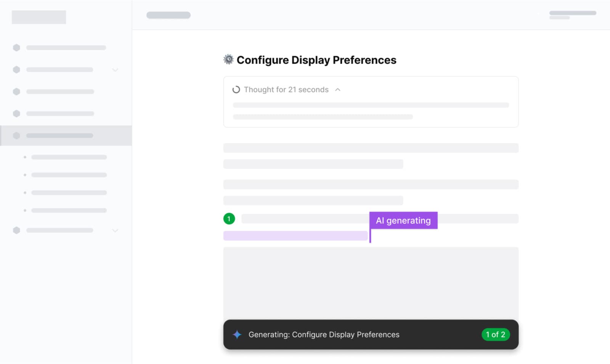The image size is (610, 364).
Task: Click the purple highlighted text line being generated
Action: [x=295, y=236]
